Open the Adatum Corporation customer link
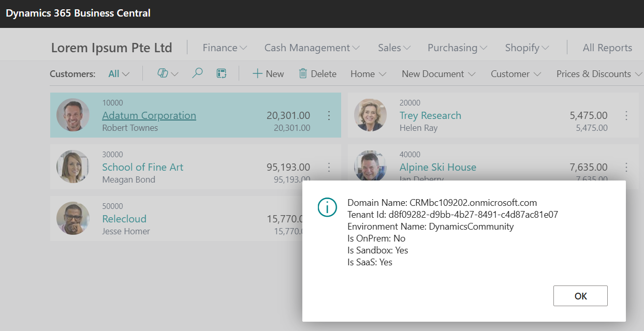Screen dimensions: 644x331 tap(149, 115)
